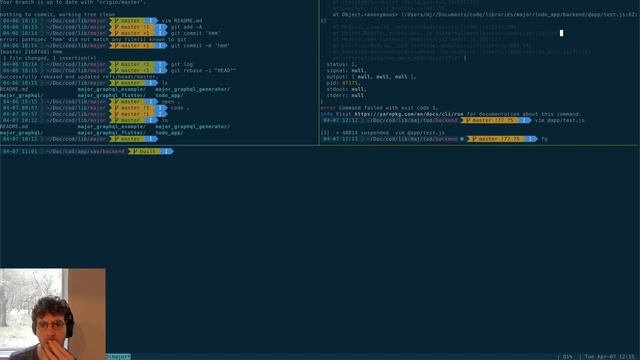This screenshot has height=360, width=640.
Task: Click the 'suspended vim @app/test.js' job line
Action: 382,133
